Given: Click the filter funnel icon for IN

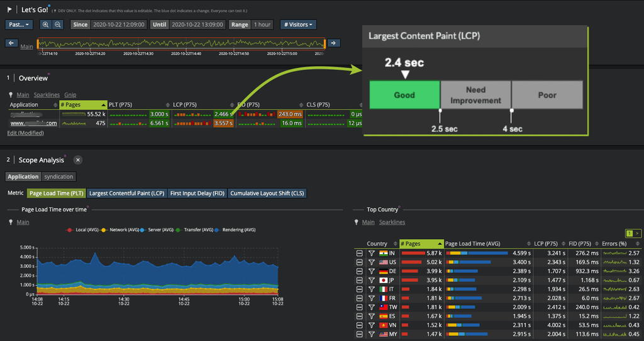Looking at the screenshot, I should pos(371,254).
